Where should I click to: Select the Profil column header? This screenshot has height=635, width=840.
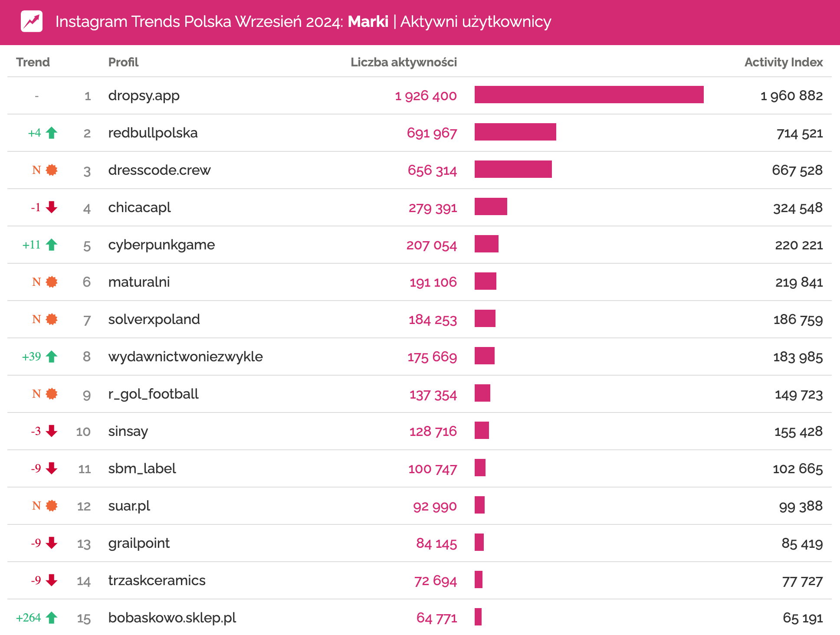(123, 62)
